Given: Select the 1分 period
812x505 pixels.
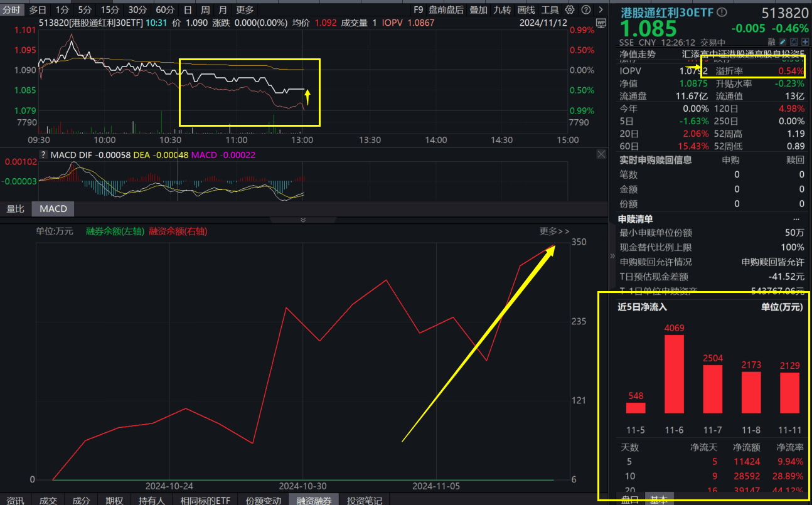Looking at the screenshot, I should point(62,9).
